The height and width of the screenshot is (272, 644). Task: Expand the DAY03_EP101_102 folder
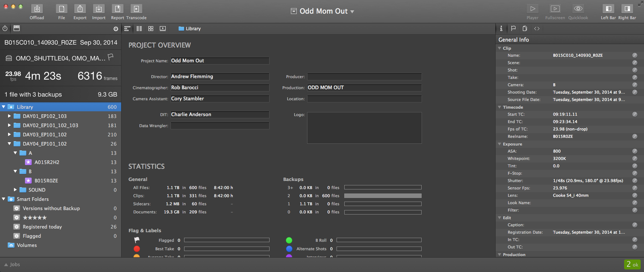[x=9, y=135]
